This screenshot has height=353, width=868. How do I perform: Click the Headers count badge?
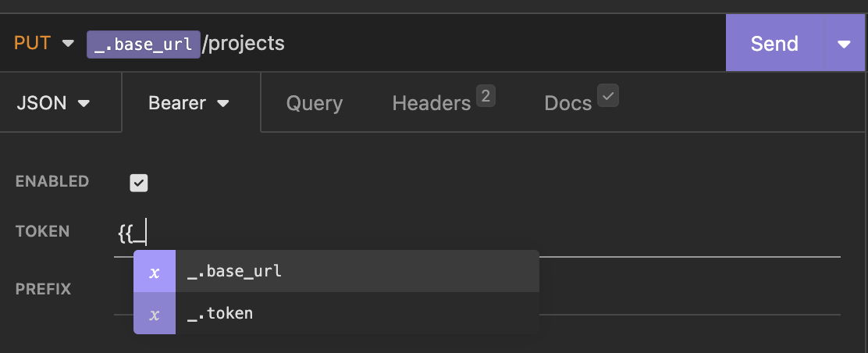click(486, 96)
